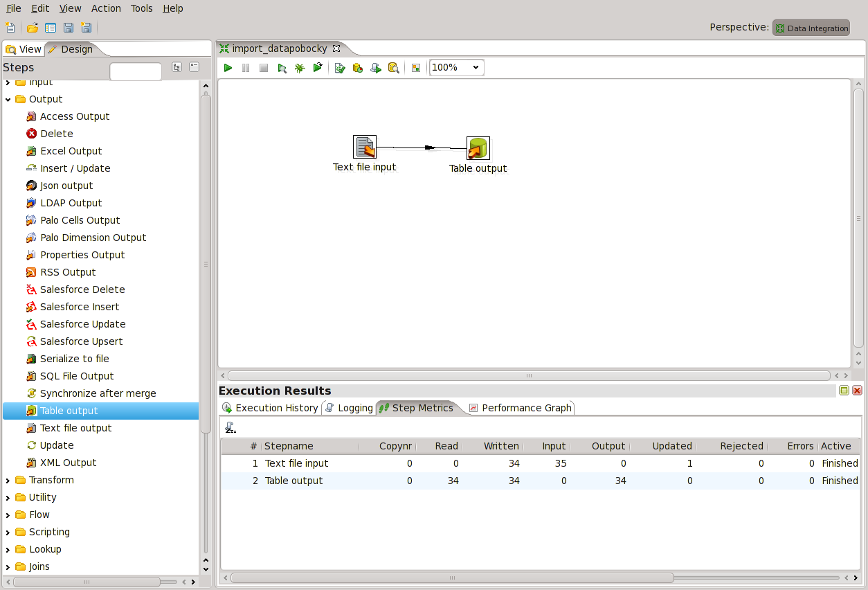Open the Action menu
The width and height of the screenshot is (868, 590).
pyautogui.click(x=106, y=8)
